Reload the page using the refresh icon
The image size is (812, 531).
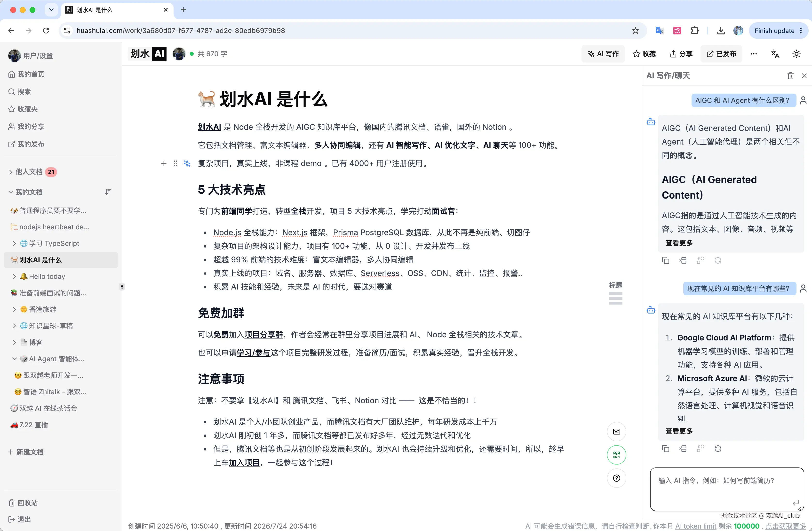[46, 31]
